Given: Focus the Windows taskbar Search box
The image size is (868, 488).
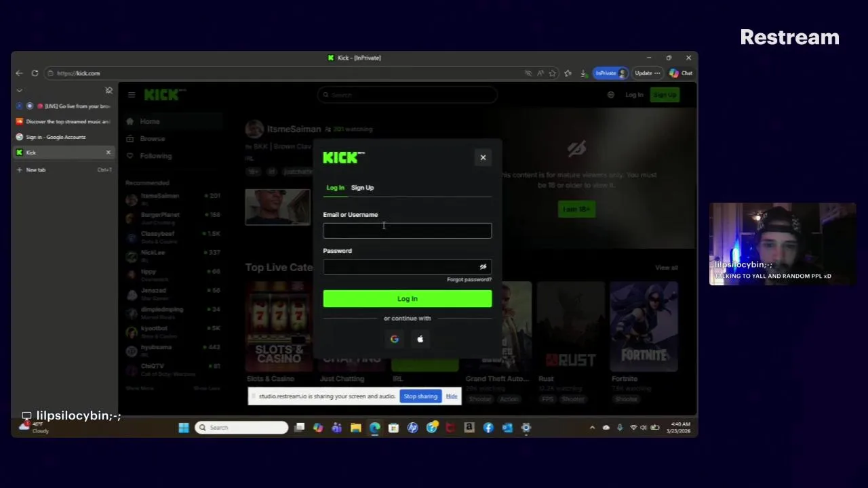Looking at the screenshot, I should pos(241,428).
